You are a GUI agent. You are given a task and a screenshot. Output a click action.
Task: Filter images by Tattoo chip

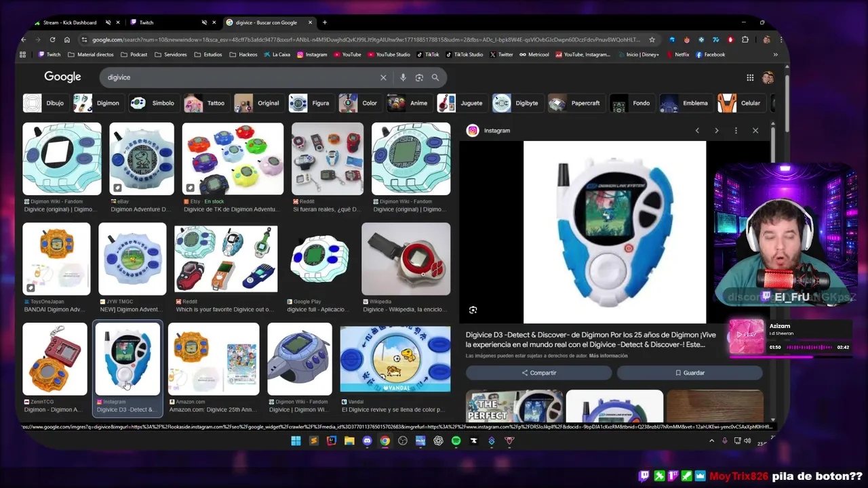205,103
